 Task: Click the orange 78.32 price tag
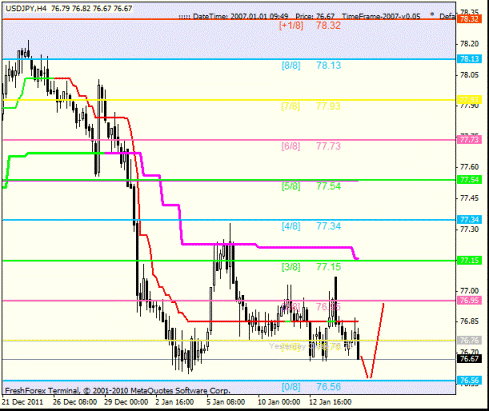pos(469,19)
